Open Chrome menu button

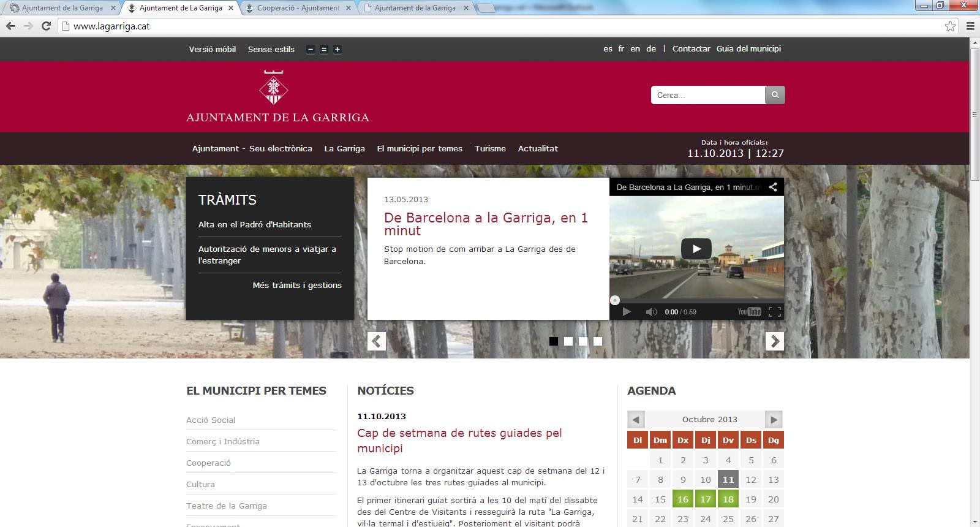[x=970, y=26]
